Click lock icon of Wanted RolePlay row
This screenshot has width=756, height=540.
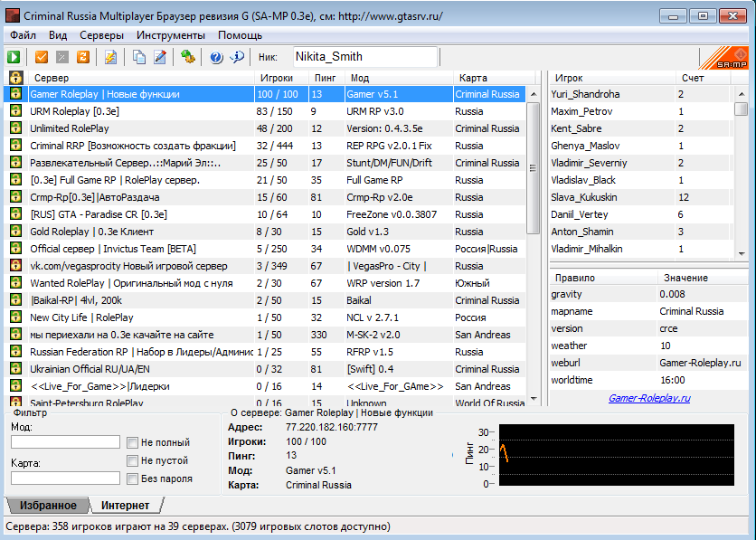[x=16, y=283]
